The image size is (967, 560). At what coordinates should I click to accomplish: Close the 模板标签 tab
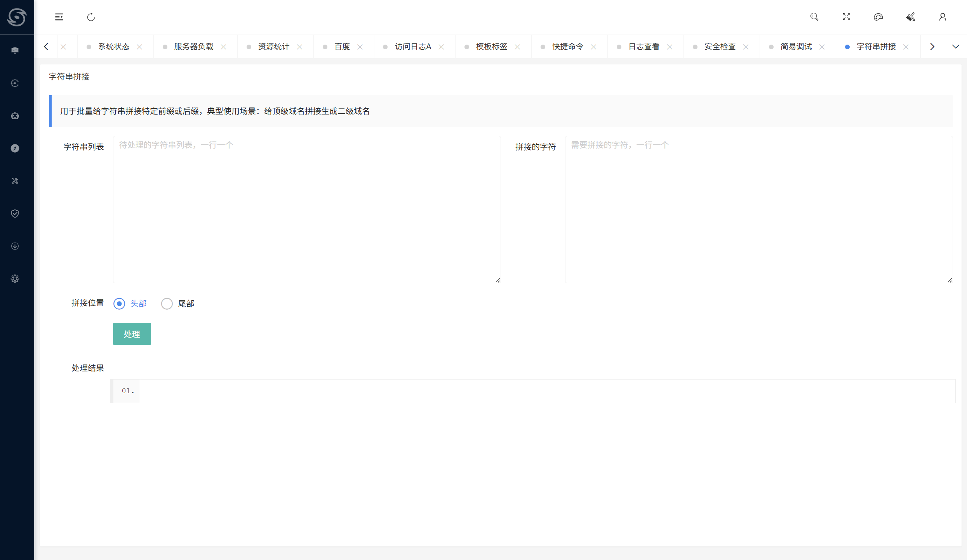coord(517,47)
